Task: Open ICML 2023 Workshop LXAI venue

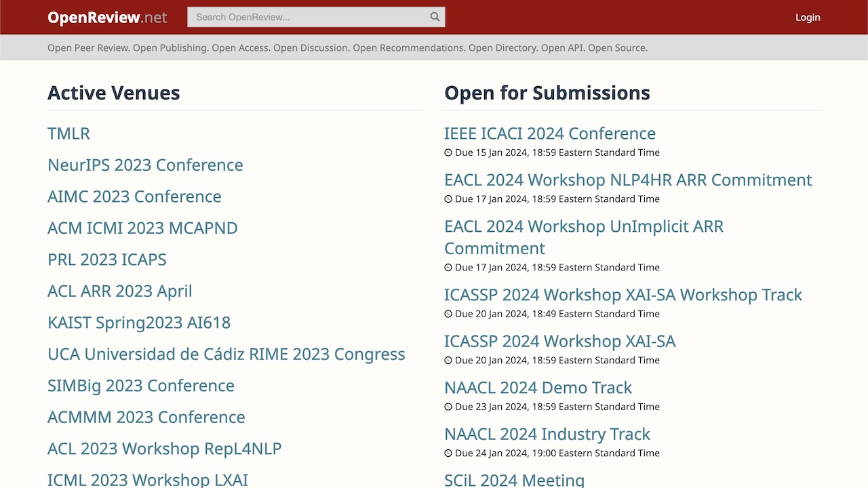Action: (148, 480)
